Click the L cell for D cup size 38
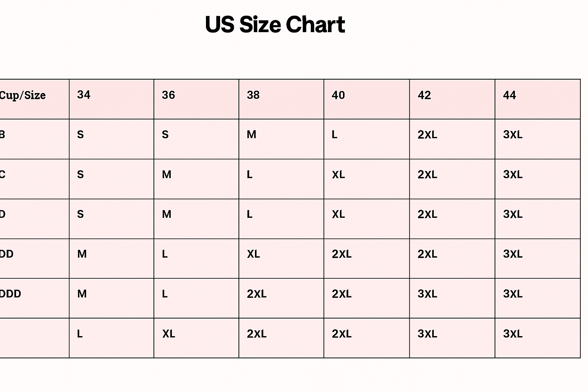The image size is (588, 392). click(x=281, y=219)
